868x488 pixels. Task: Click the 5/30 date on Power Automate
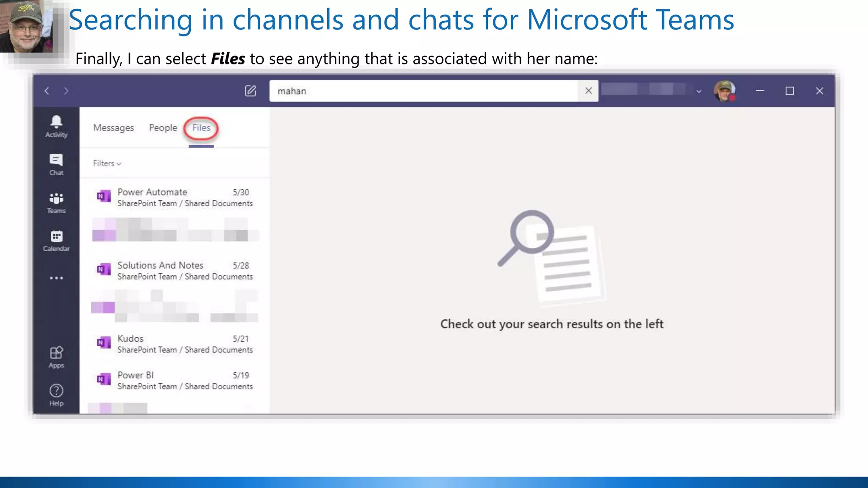(x=241, y=192)
